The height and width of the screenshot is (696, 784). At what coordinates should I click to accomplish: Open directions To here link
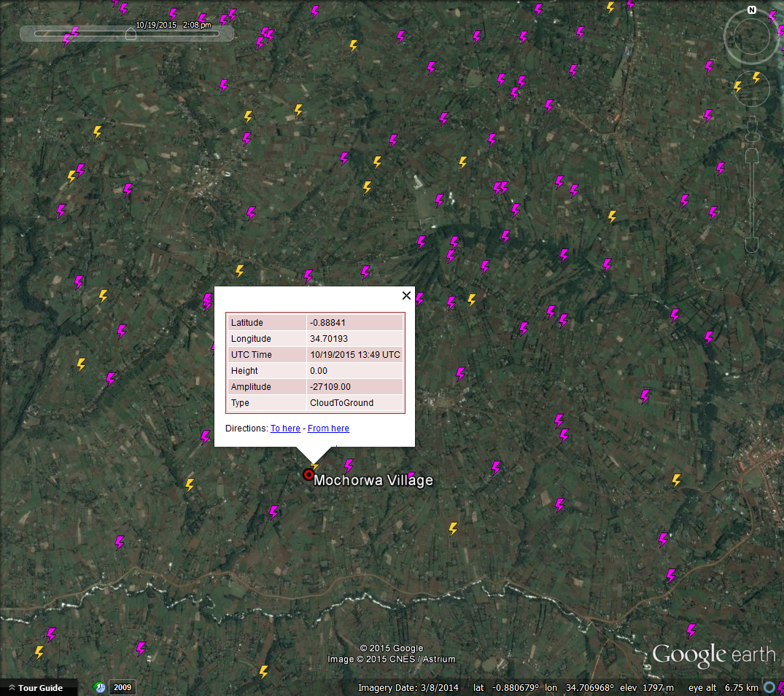(x=285, y=429)
